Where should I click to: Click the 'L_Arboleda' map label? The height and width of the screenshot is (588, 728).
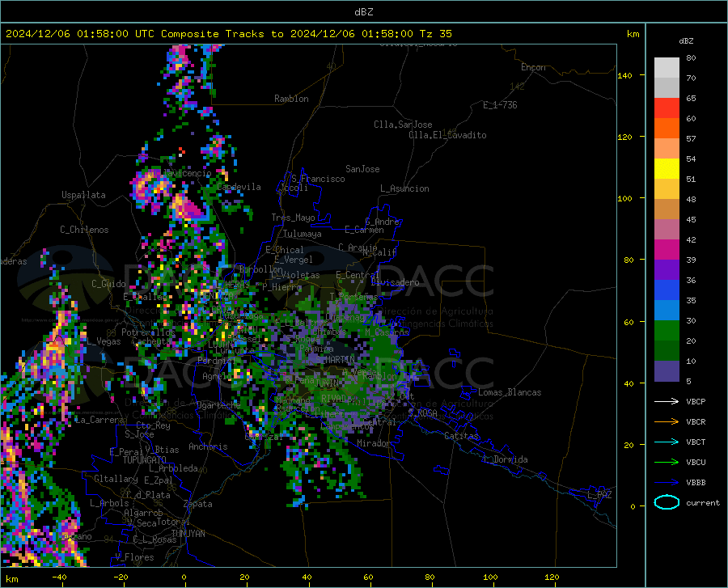tap(174, 468)
